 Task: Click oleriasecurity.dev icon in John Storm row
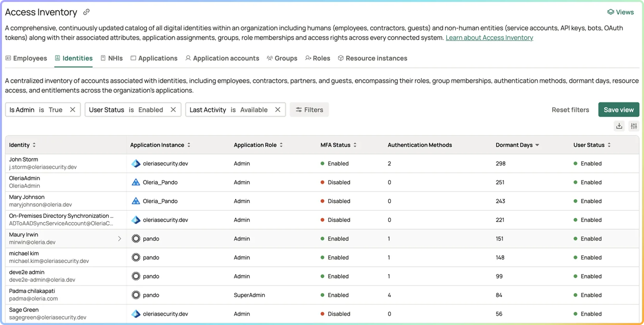coord(135,163)
